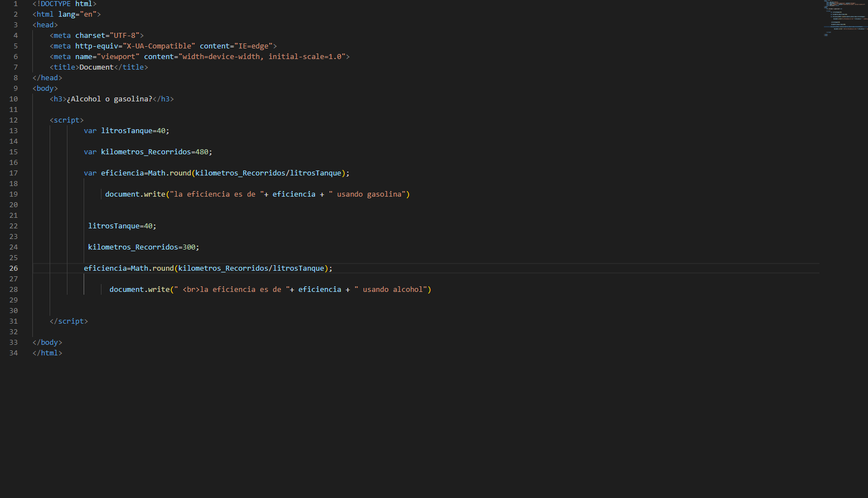Select line number 20 in the gutter
Screen dimensions: 868x498
[x=13, y=205]
